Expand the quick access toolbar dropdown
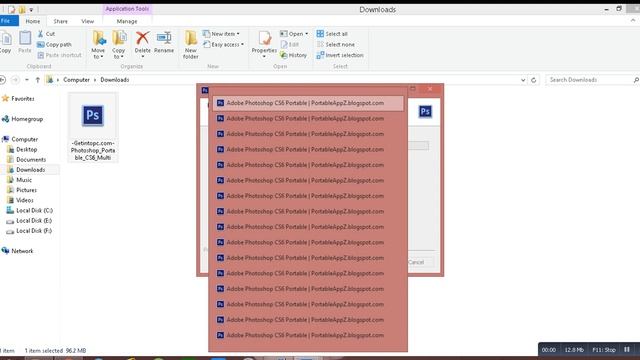This screenshot has width=640, height=360. tap(31, 9)
